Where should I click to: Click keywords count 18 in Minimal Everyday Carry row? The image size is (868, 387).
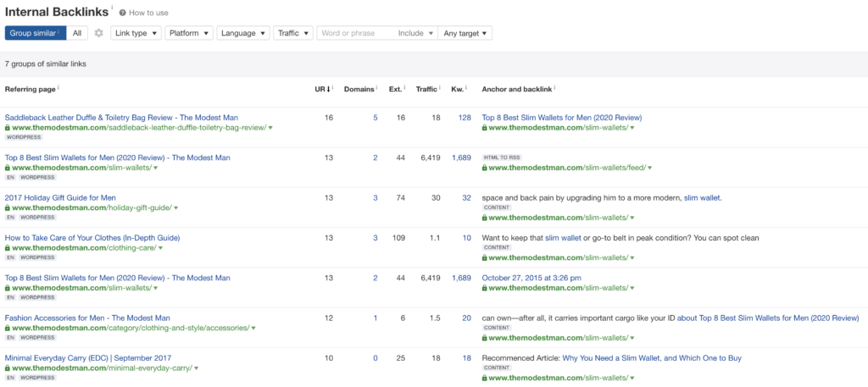(467, 357)
